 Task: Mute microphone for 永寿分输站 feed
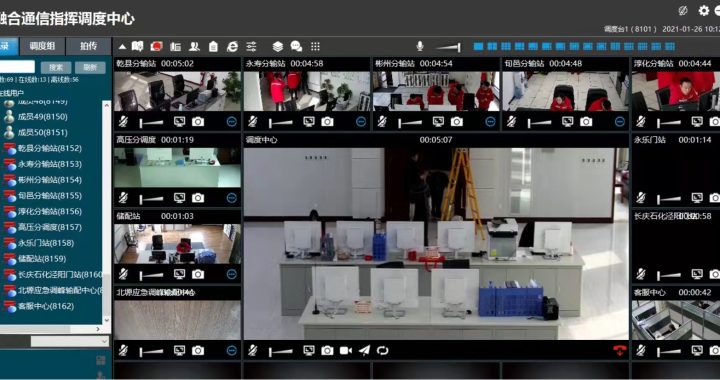coord(253,122)
